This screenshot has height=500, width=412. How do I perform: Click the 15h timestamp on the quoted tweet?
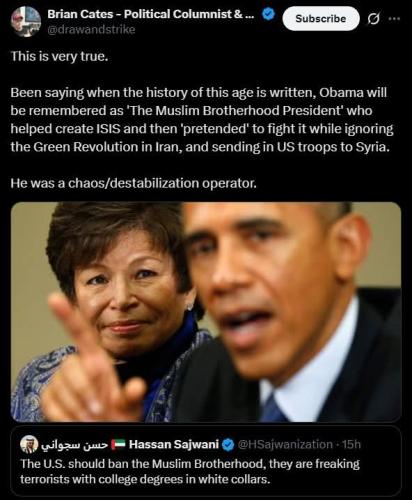pos(351,444)
